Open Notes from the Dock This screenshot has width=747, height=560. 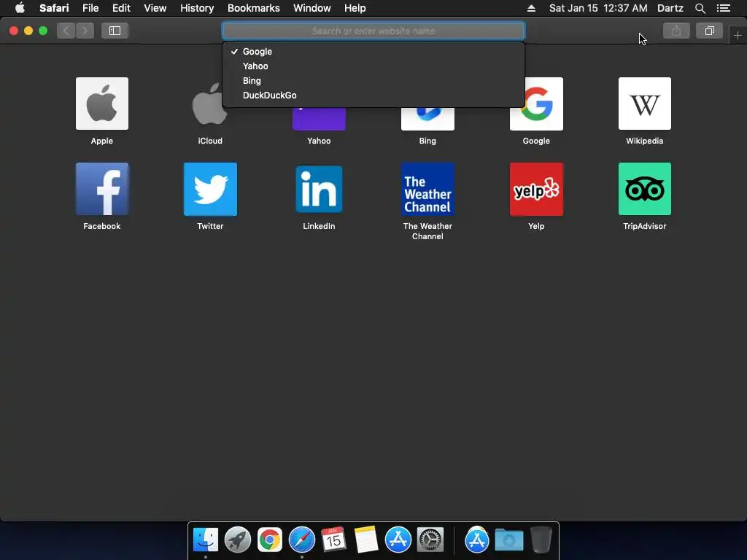click(x=366, y=540)
